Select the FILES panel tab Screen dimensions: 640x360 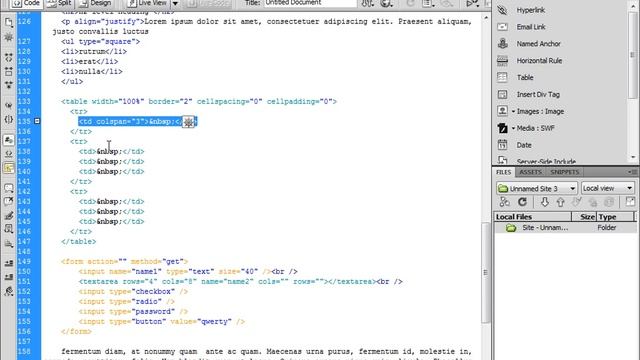pyautogui.click(x=504, y=172)
